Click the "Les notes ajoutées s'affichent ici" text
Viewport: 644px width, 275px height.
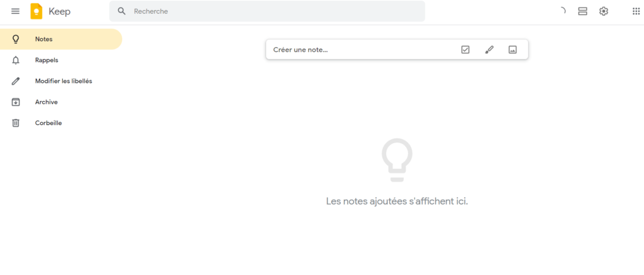397,202
